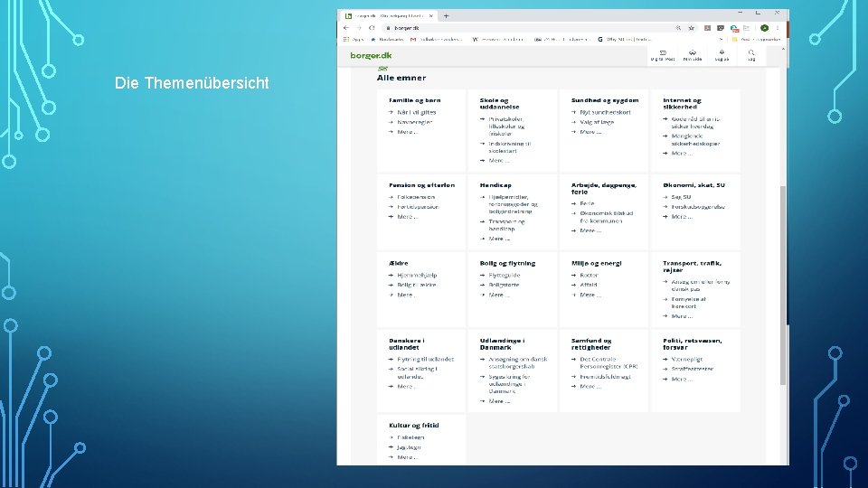Screen dimensions: 868x488
Task: Click the Affald link
Action: point(588,285)
